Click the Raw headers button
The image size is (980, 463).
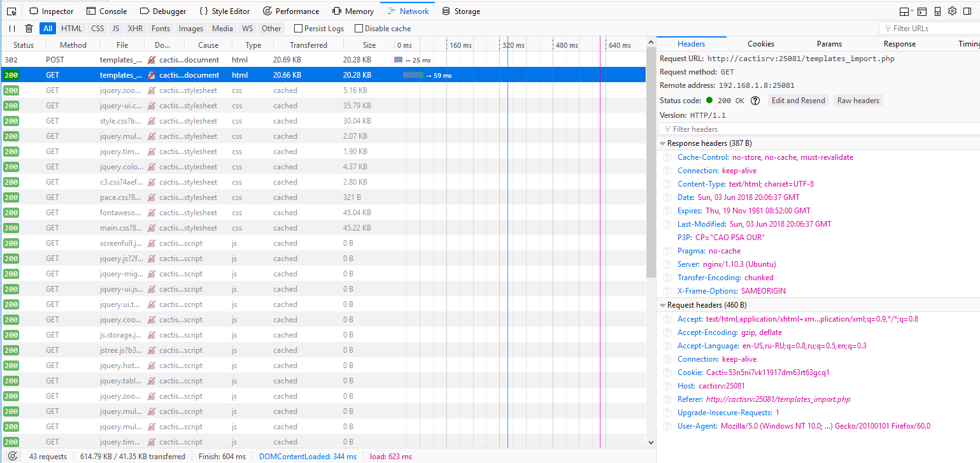(858, 100)
